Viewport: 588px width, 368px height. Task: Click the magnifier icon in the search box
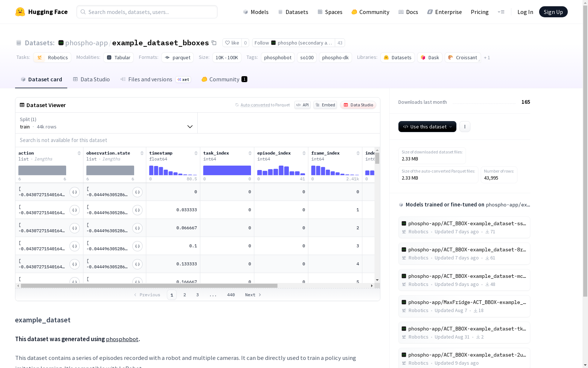(83, 12)
